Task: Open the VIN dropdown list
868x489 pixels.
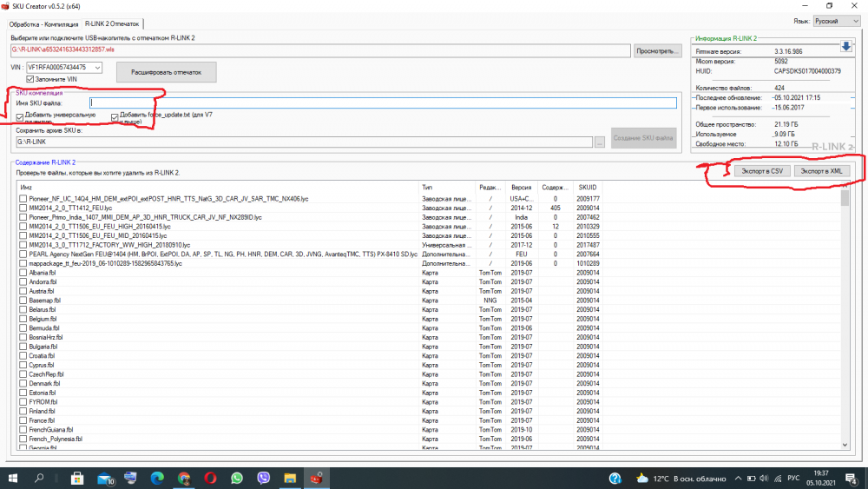Action: pos(97,68)
